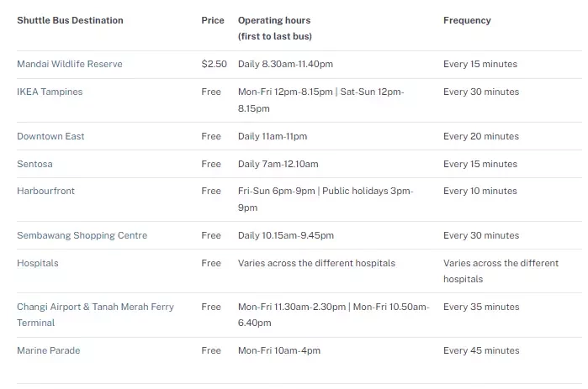Select the Mon-Fri 10am-4pm hours cell
Image resolution: width=588 pixels, height=389 pixels.
click(x=279, y=351)
